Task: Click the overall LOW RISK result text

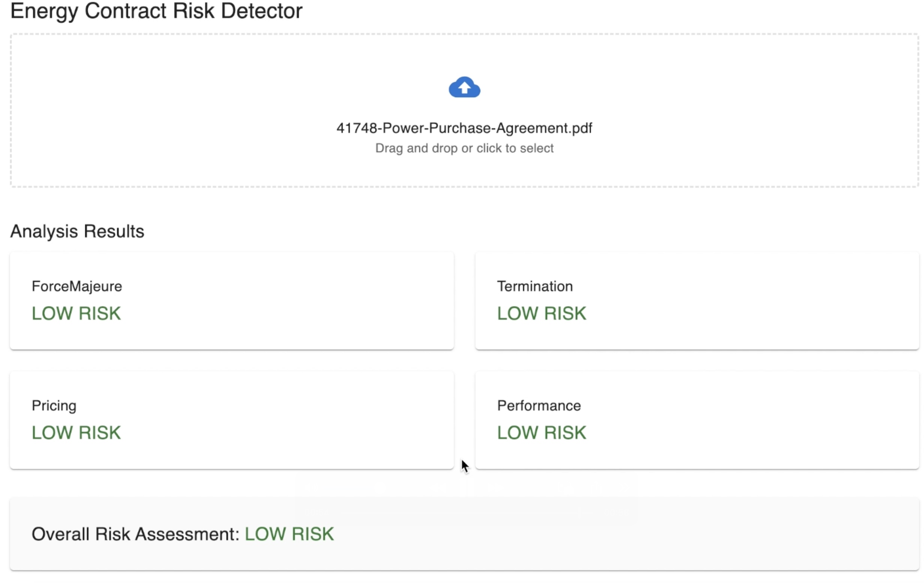Action: pyautogui.click(x=289, y=534)
